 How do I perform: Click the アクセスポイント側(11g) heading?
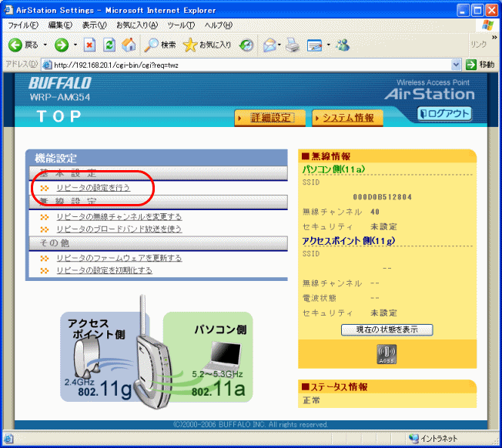[348, 241]
